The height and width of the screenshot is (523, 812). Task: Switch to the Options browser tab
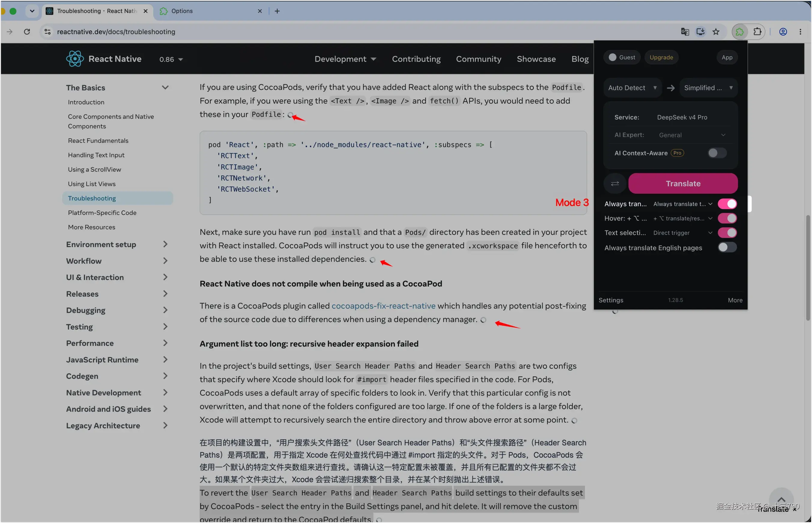[211, 11]
